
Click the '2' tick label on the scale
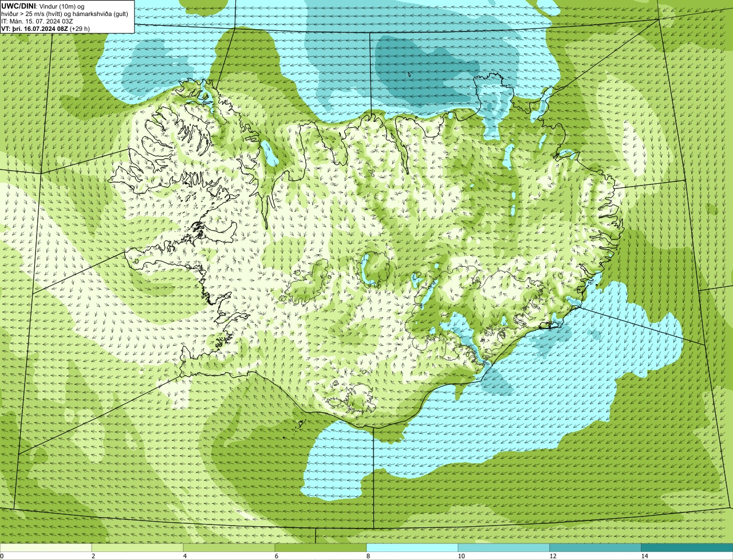click(x=93, y=556)
